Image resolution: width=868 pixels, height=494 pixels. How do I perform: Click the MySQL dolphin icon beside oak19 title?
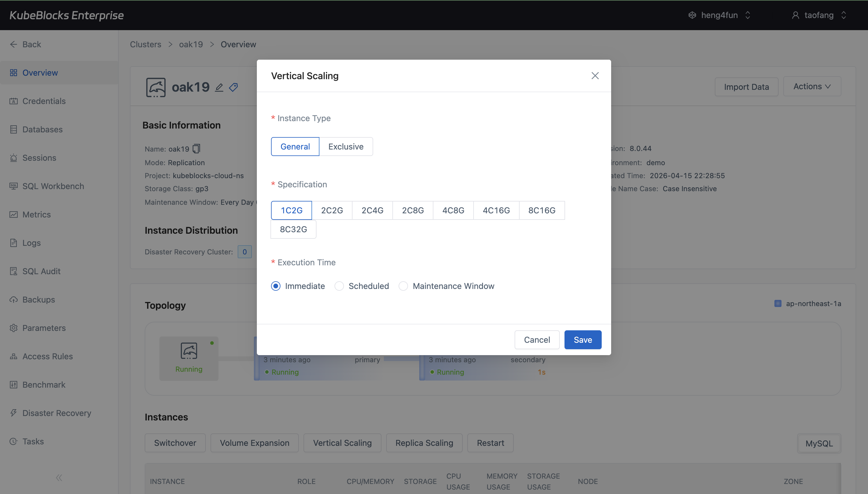point(156,87)
